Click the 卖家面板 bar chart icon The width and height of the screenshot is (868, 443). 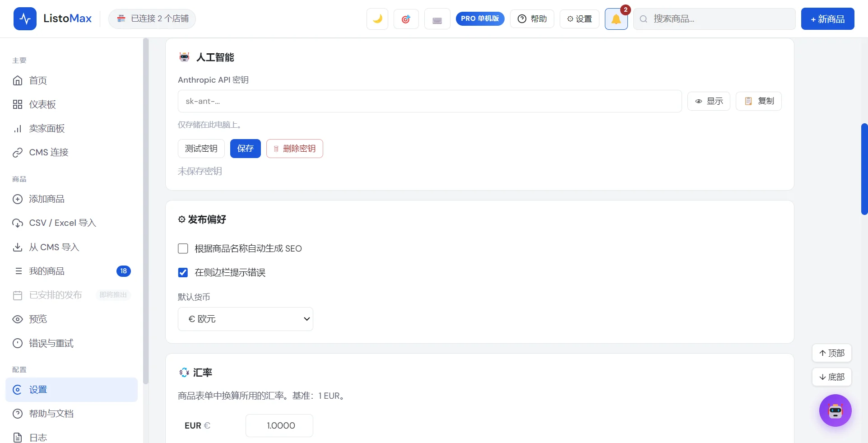point(18,128)
